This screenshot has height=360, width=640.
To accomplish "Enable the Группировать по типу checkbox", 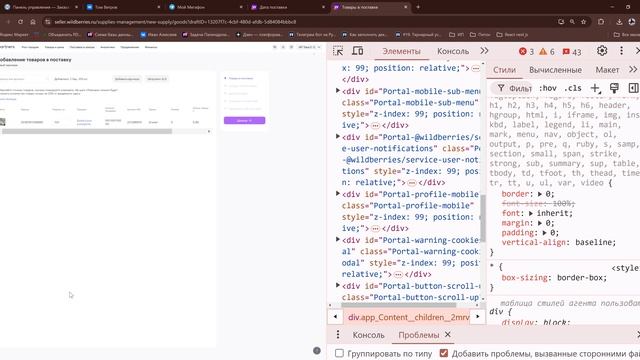I will pyautogui.click(x=339, y=353).
